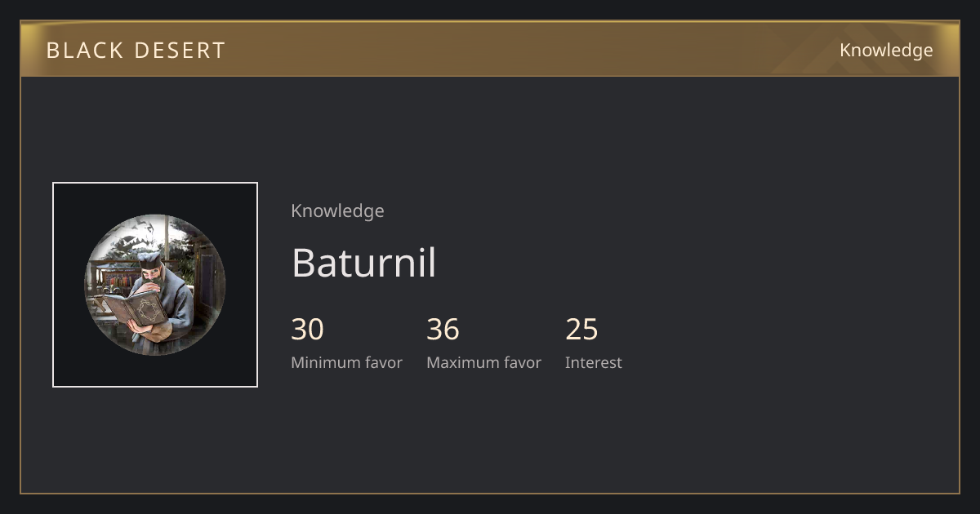Click the Interest label
The width and height of the screenshot is (980, 514).
(x=594, y=363)
